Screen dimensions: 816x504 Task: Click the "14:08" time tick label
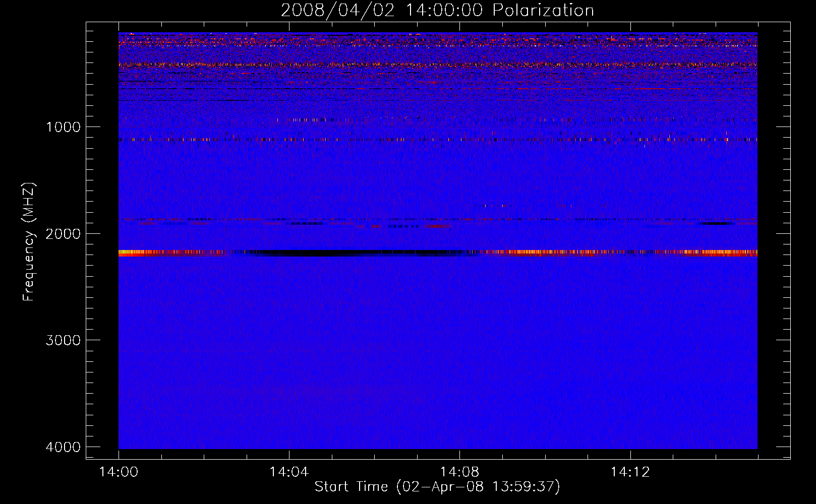pos(459,472)
